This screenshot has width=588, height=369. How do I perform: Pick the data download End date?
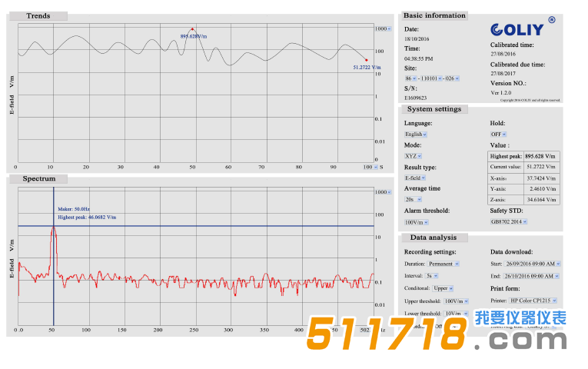[x=533, y=275]
